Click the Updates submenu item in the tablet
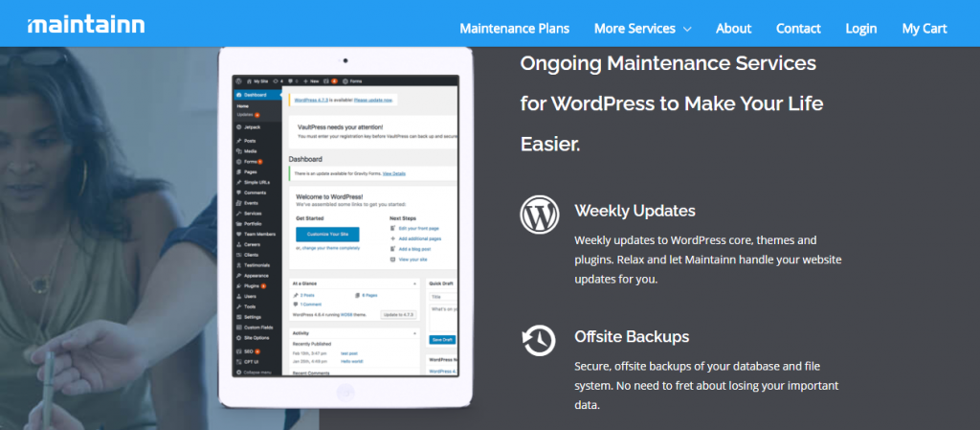The image size is (980, 430). (245, 115)
